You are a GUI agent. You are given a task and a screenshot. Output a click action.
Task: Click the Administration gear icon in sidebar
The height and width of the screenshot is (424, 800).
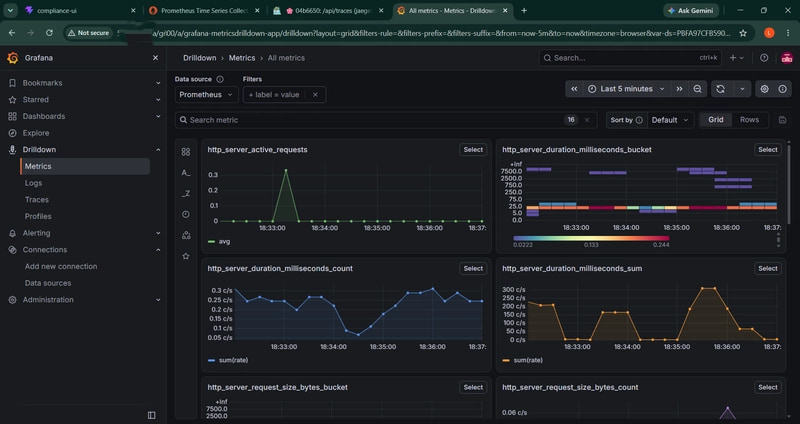[12, 300]
